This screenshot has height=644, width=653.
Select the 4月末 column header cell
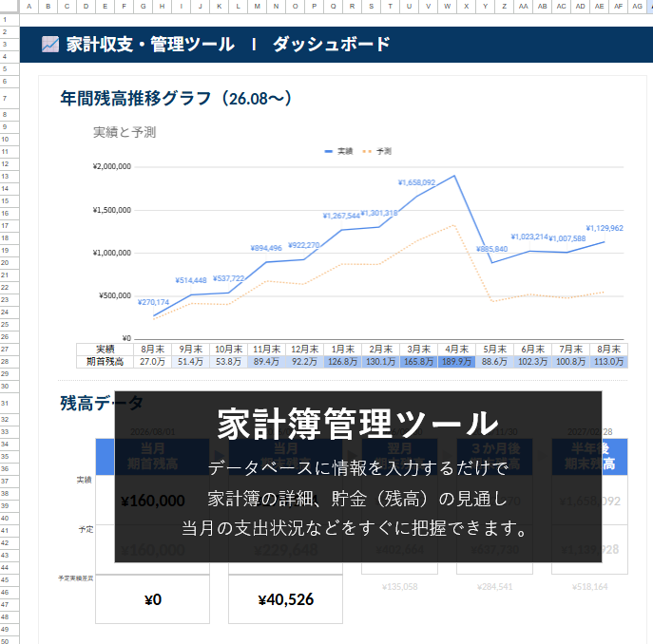[457, 350]
